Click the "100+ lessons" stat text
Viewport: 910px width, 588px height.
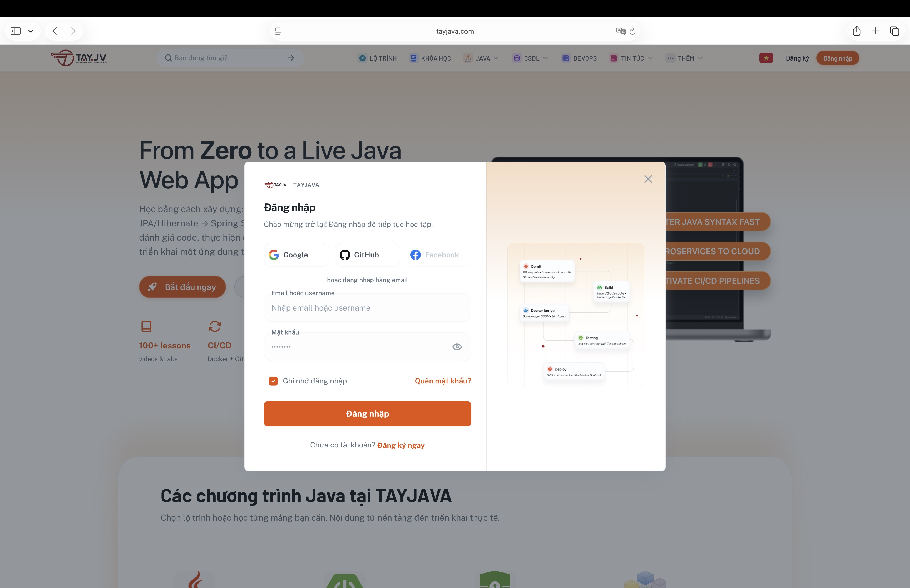click(x=165, y=346)
